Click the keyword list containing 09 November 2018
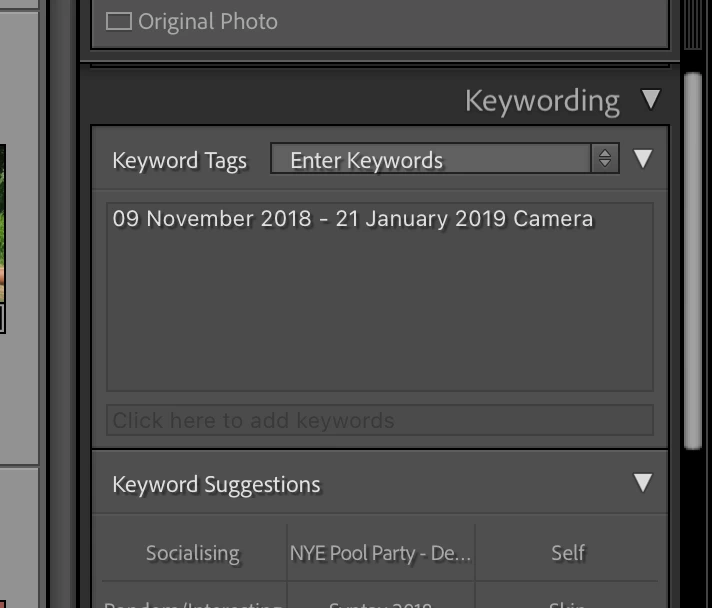 [x=380, y=297]
